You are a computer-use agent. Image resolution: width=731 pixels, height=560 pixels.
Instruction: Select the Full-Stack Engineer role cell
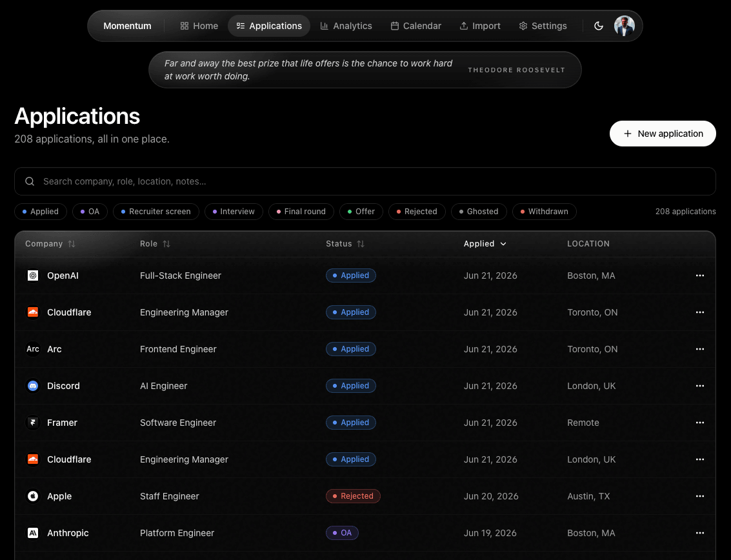point(181,275)
